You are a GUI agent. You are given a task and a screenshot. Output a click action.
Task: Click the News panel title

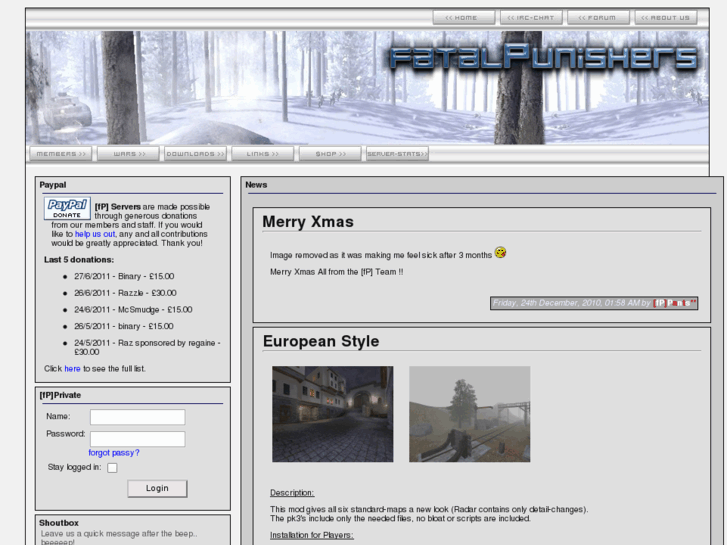tap(256, 185)
